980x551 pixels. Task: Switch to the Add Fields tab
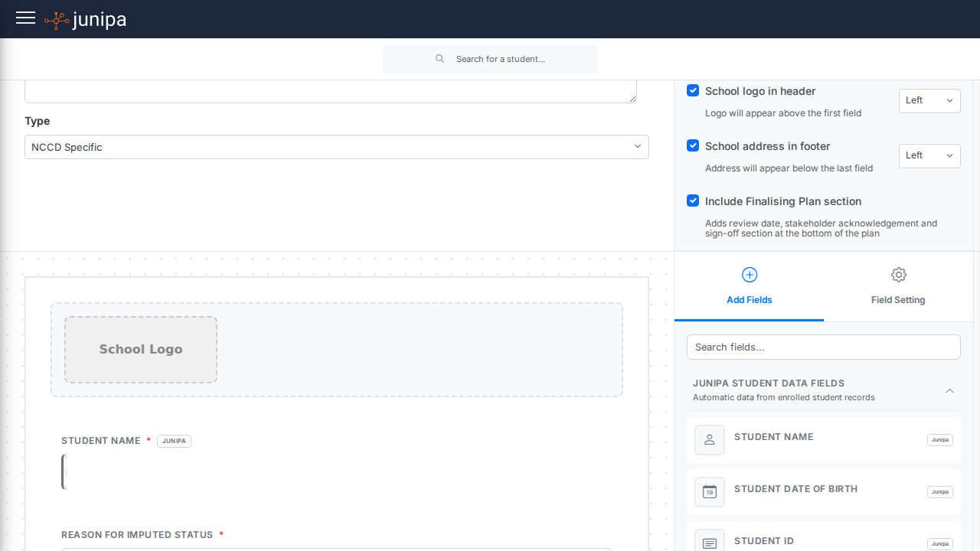coord(749,287)
